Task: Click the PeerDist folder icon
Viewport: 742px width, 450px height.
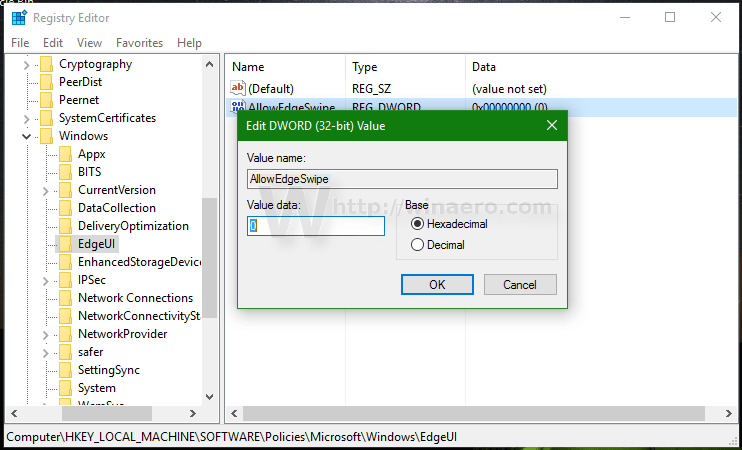Action: pyautogui.click(x=46, y=82)
